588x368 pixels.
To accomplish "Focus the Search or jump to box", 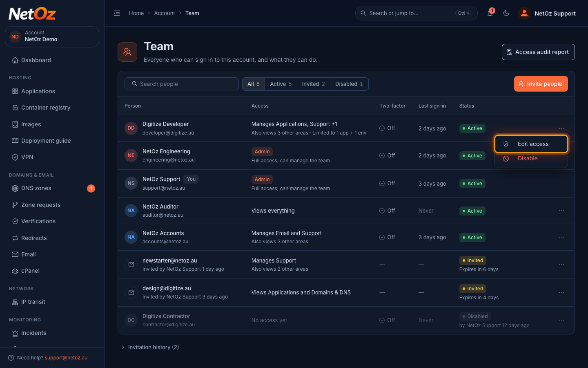I will point(416,13).
